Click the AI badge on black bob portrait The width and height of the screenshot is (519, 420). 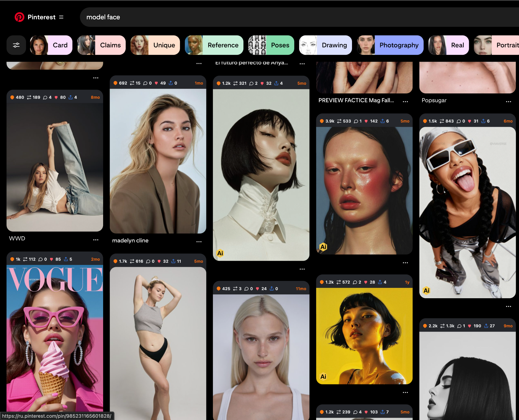click(220, 253)
